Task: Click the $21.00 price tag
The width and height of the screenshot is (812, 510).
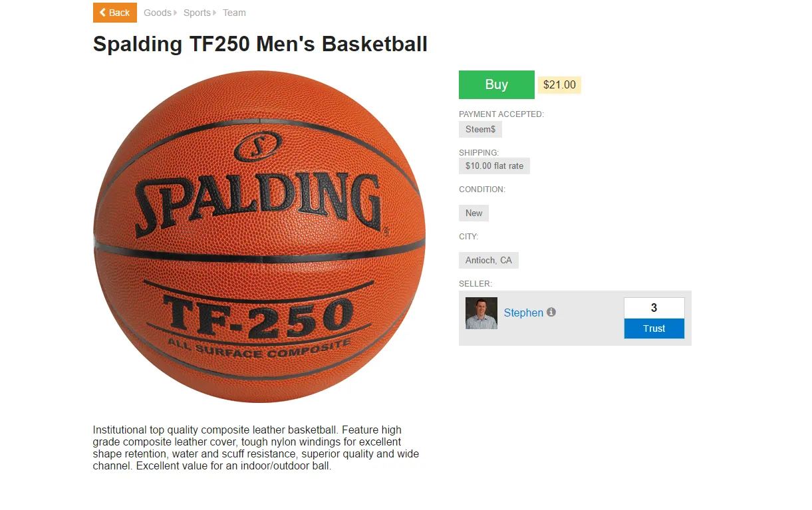Action: pos(559,85)
